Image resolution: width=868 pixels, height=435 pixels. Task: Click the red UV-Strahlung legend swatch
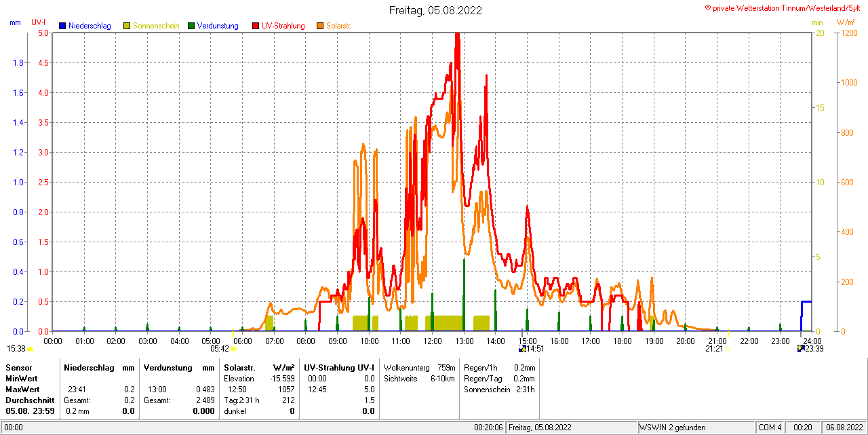(x=256, y=26)
